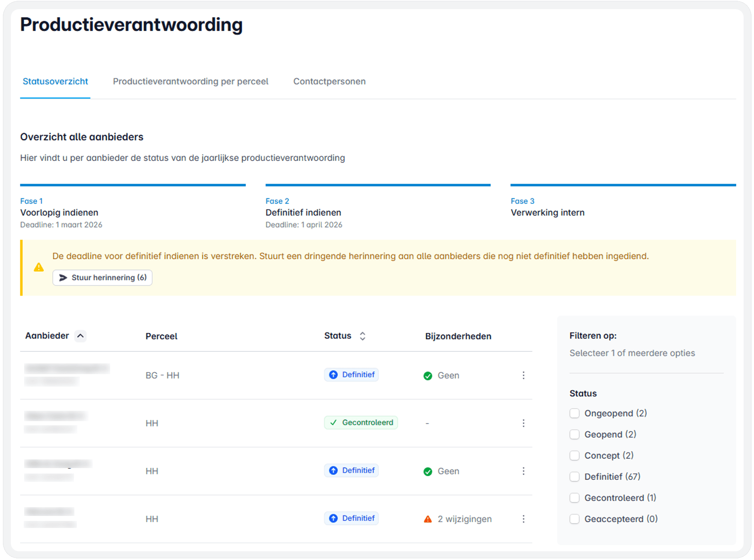Click the Filteren op: heading

pyautogui.click(x=593, y=336)
